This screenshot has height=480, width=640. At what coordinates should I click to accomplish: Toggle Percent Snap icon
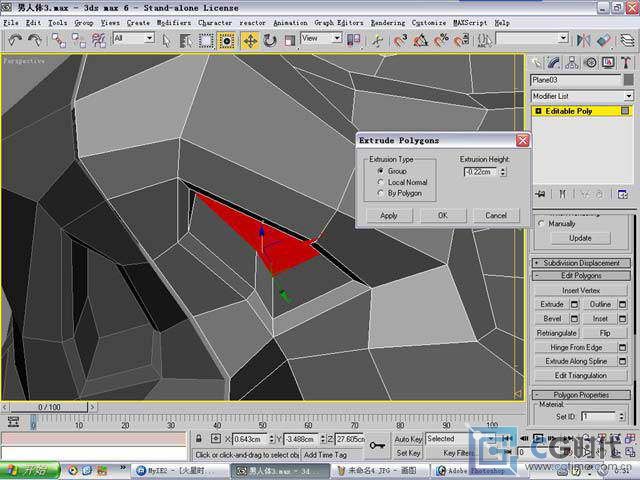click(x=441, y=40)
